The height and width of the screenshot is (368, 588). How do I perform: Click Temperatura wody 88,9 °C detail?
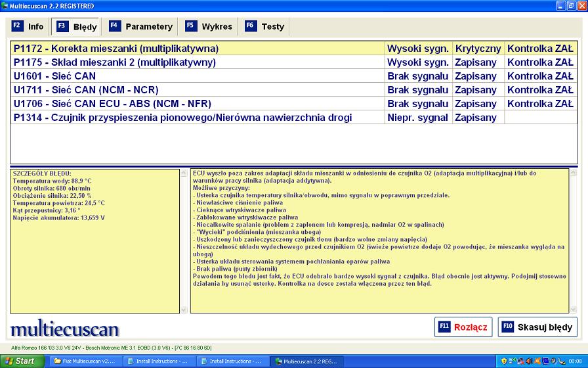pos(52,181)
